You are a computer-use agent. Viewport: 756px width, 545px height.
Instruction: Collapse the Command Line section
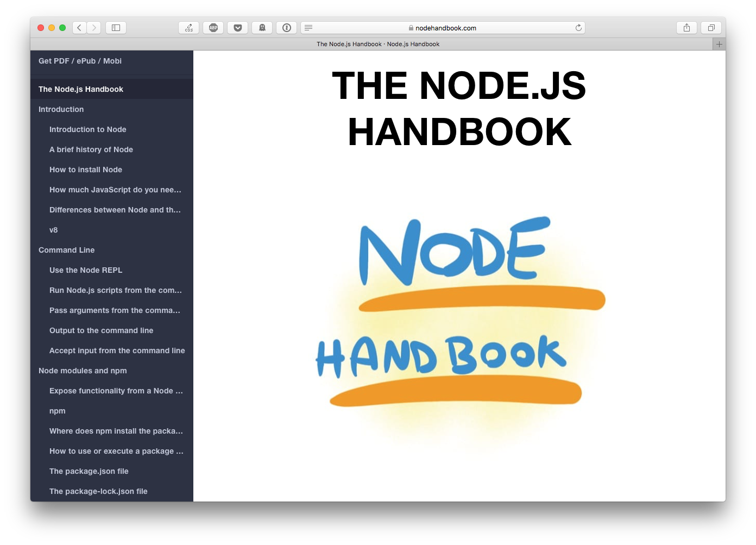tap(67, 250)
